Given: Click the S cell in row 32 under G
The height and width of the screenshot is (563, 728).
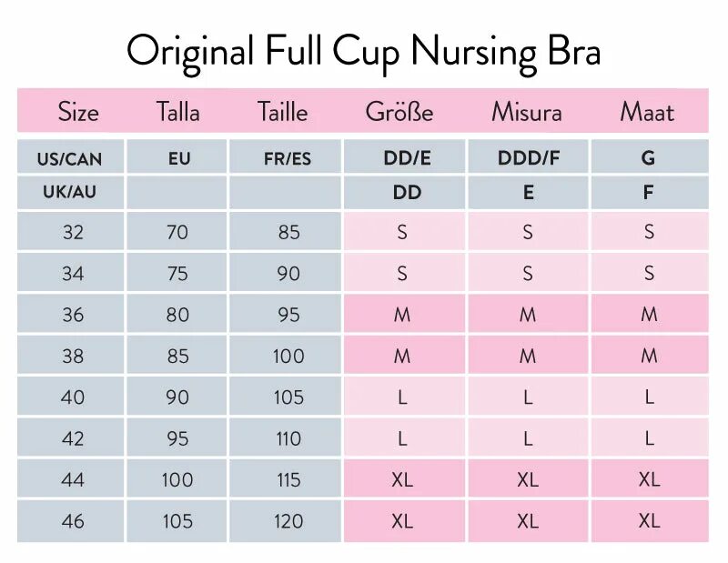Looking at the screenshot, I should pos(650,231).
